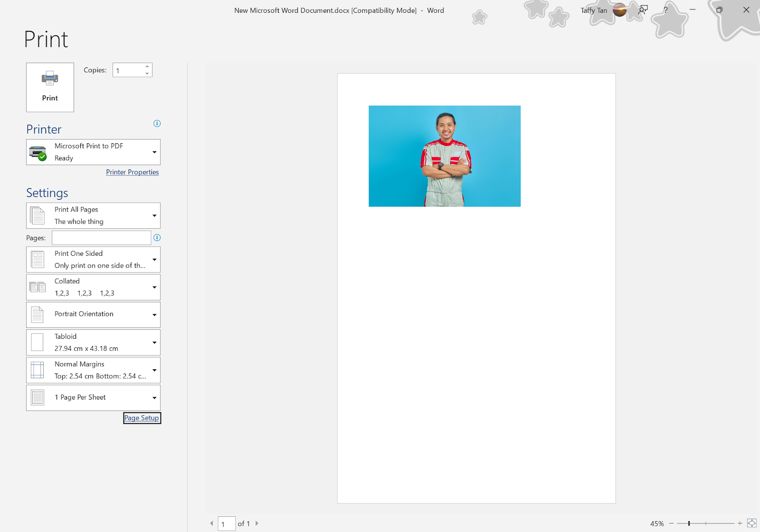760x532 pixels.
Task: Minimize the Word window
Action: point(693,10)
